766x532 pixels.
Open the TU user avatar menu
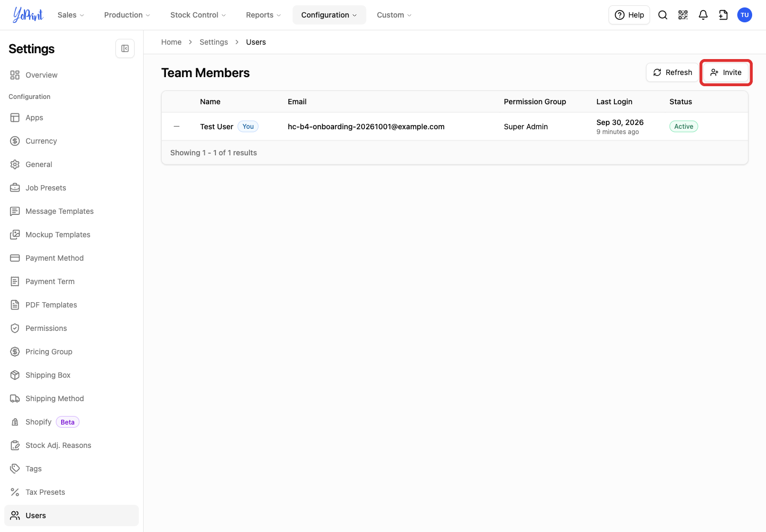pyautogui.click(x=745, y=15)
